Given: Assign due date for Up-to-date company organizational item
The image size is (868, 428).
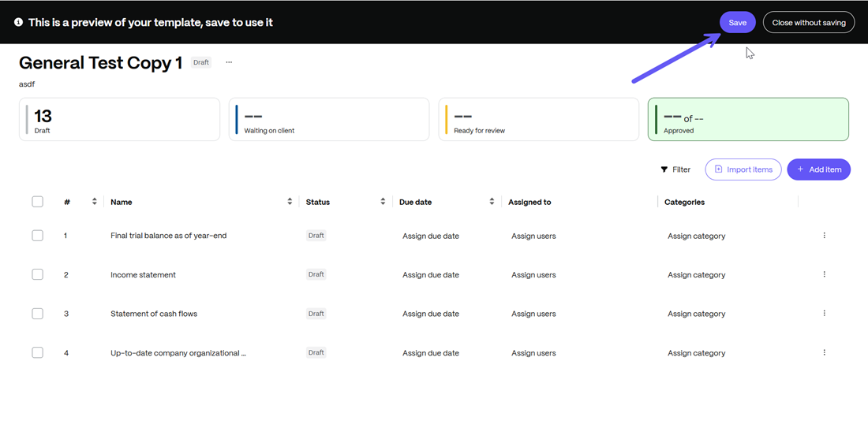Looking at the screenshot, I should click(x=431, y=353).
